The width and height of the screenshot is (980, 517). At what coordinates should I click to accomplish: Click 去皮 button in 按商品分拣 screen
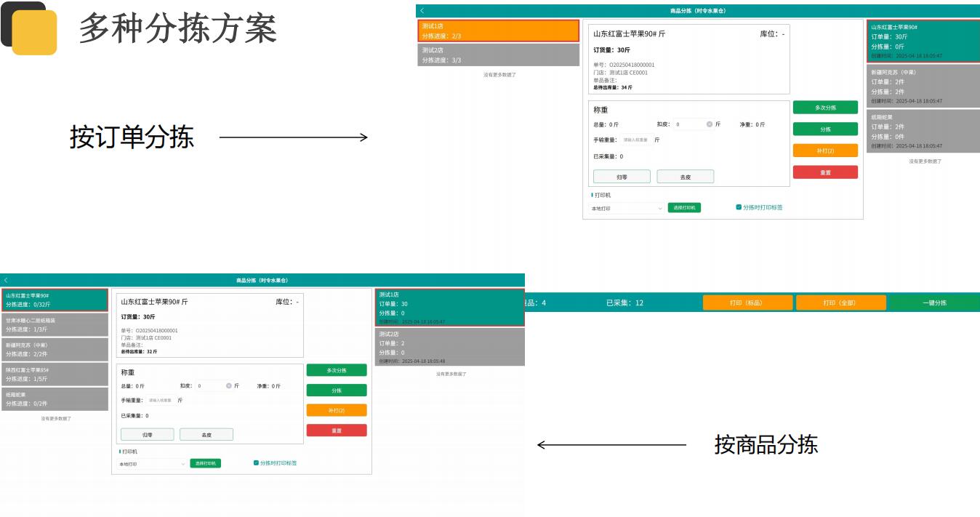[206, 435]
